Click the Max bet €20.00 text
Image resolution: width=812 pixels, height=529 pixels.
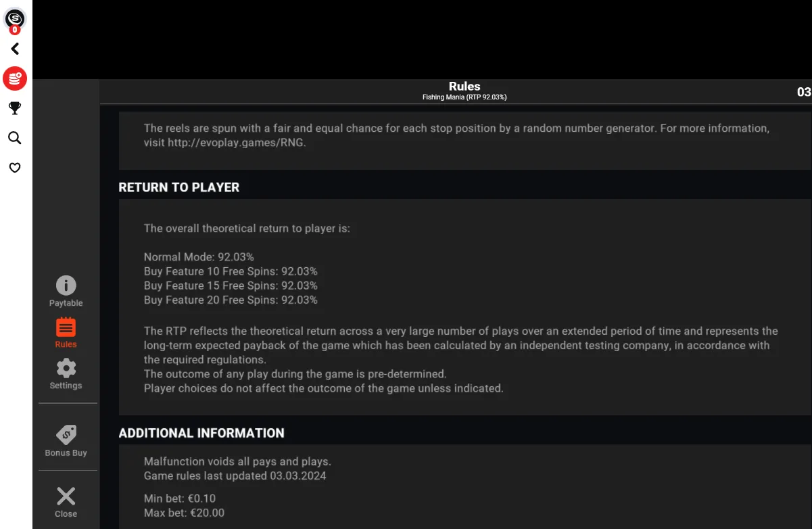click(x=184, y=513)
